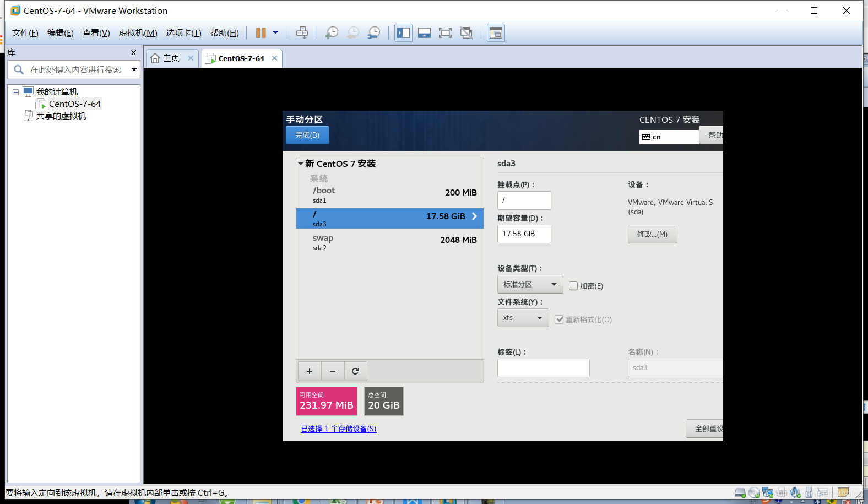Open 已选择 1 个存储设备(S) link
This screenshot has width=868, height=504.
[x=339, y=429]
